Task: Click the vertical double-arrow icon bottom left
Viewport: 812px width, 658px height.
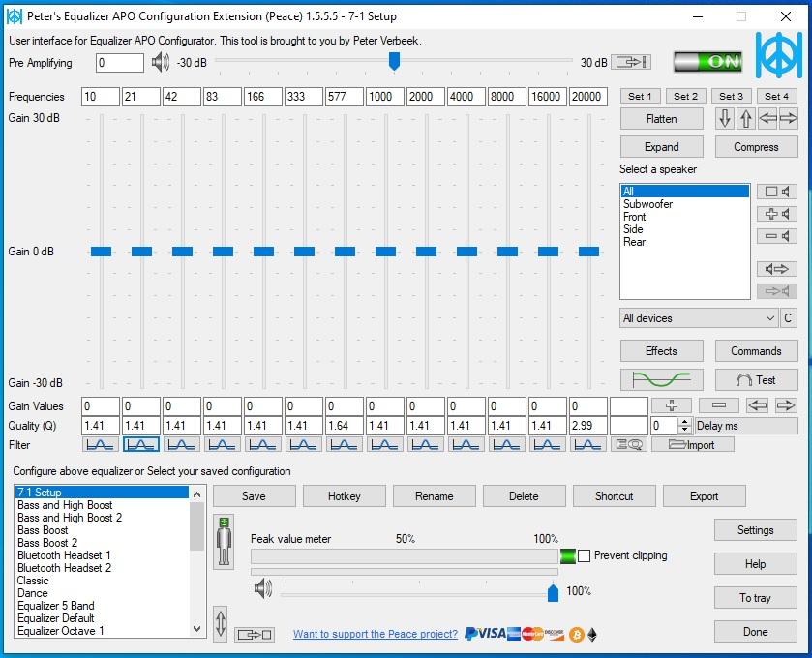Action: (x=220, y=623)
